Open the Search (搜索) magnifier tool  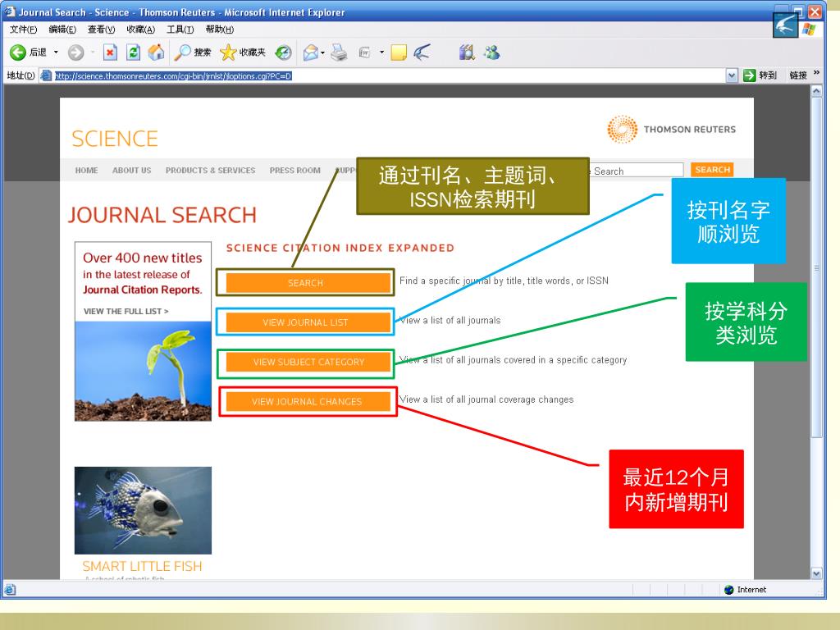[193, 52]
